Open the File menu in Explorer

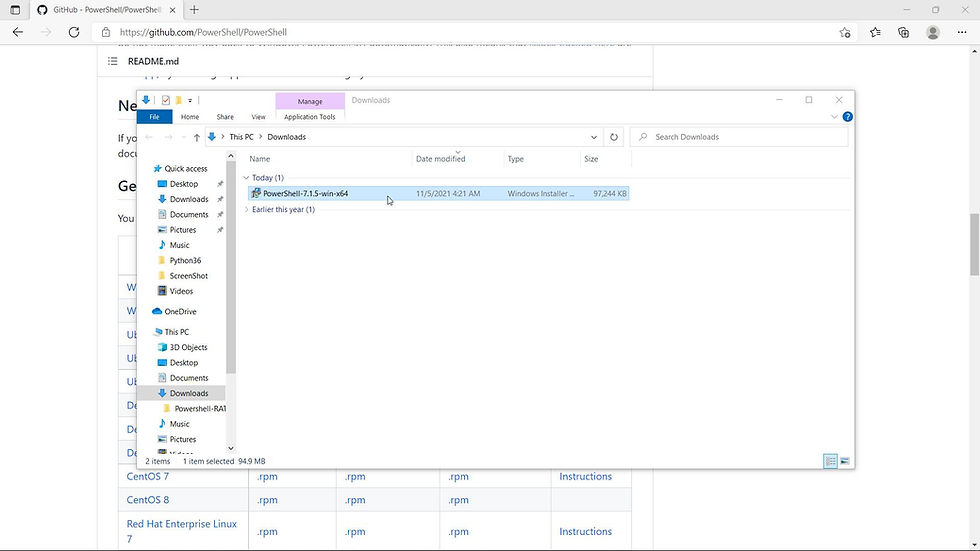point(154,117)
